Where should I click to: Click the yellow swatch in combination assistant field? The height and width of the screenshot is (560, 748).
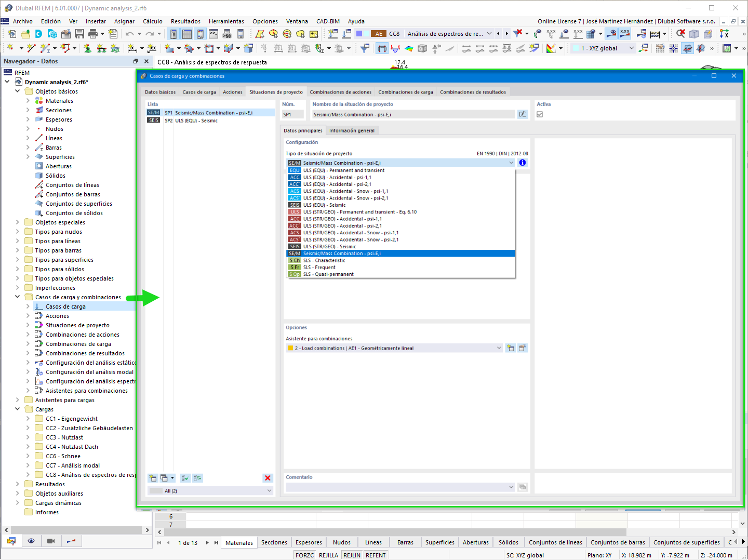tap(290, 348)
